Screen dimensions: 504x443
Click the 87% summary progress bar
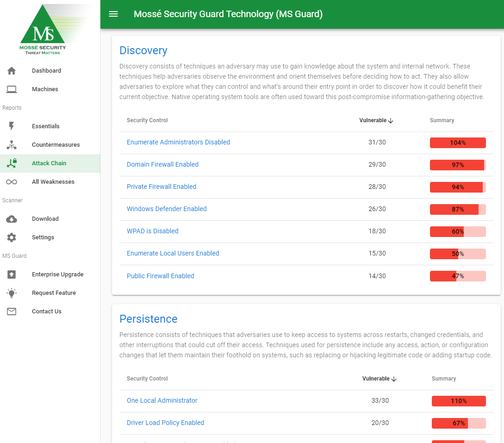[x=458, y=209]
